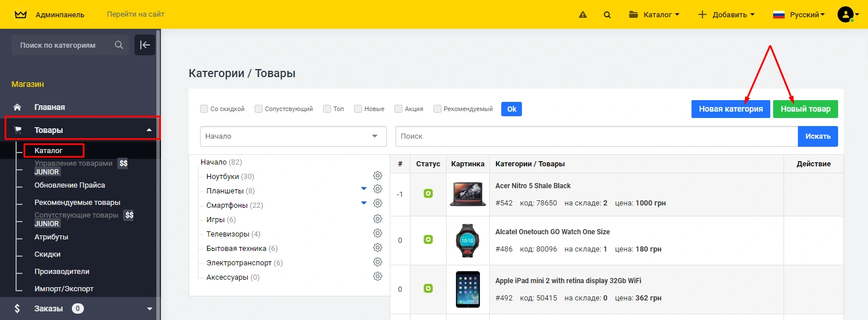
Task: Tick the Рекомендуемый checkbox
Action: click(437, 109)
